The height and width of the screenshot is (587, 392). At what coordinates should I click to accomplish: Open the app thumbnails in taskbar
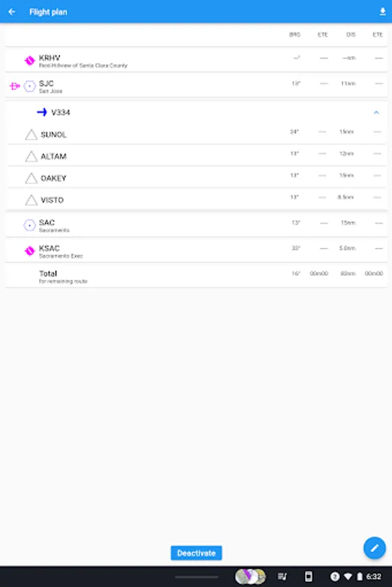click(250, 577)
